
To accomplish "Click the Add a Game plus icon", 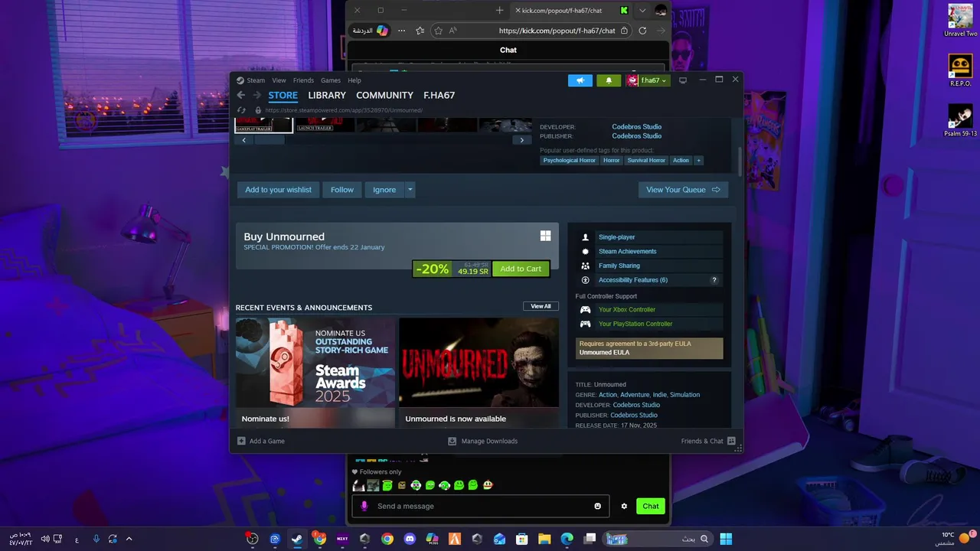I will [x=241, y=441].
